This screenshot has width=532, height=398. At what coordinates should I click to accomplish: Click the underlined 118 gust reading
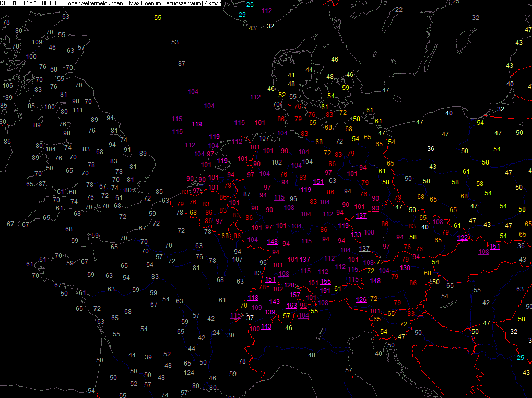tap(253, 298)
